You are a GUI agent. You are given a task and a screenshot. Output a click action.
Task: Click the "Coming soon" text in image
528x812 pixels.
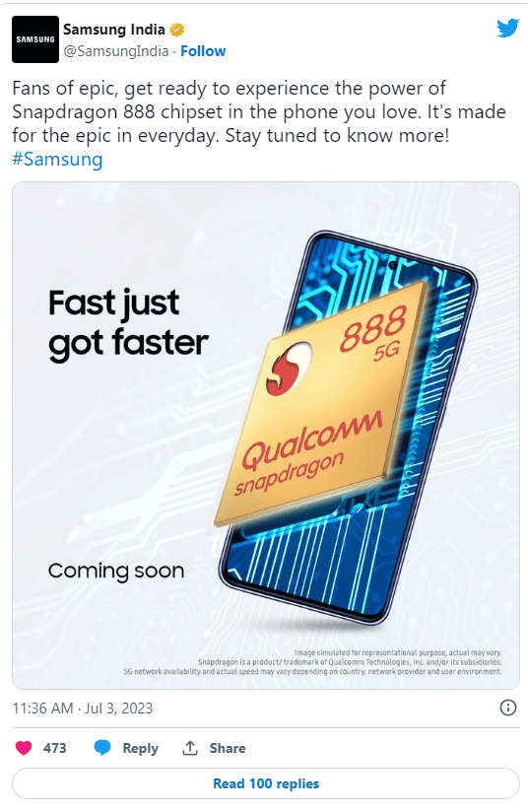(x=116, y=572)
